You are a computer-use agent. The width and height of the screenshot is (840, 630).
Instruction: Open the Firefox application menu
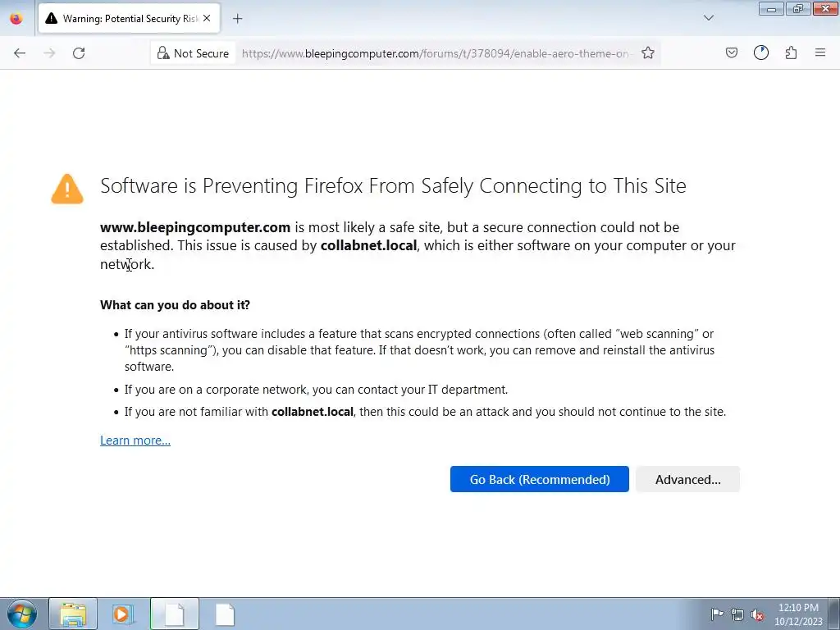(x=819, y=52)
